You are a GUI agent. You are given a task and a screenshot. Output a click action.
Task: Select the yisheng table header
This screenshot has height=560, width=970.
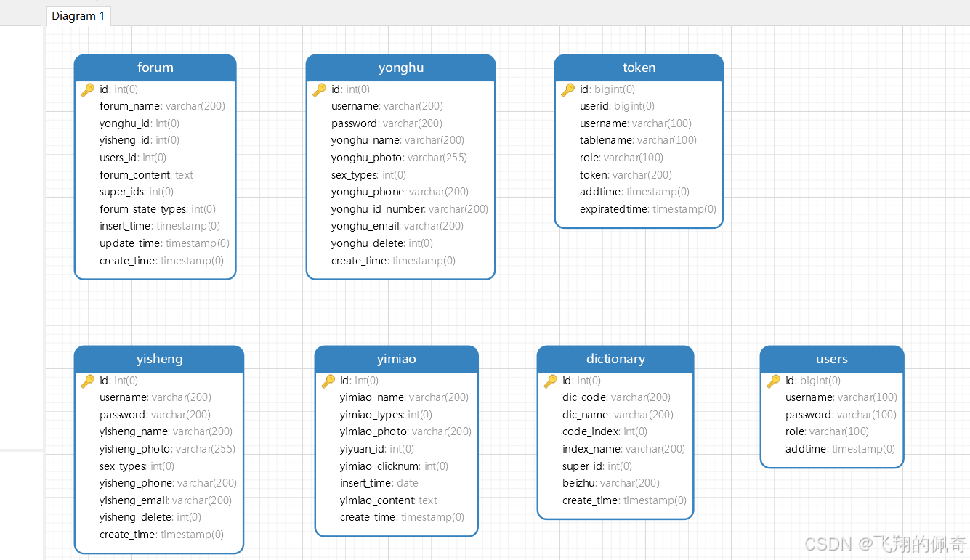[x=159, y=359]
